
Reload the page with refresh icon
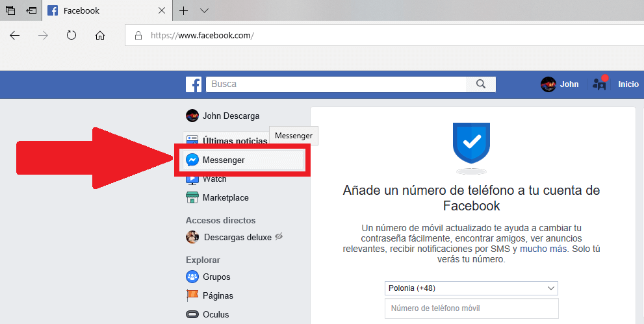71,35
